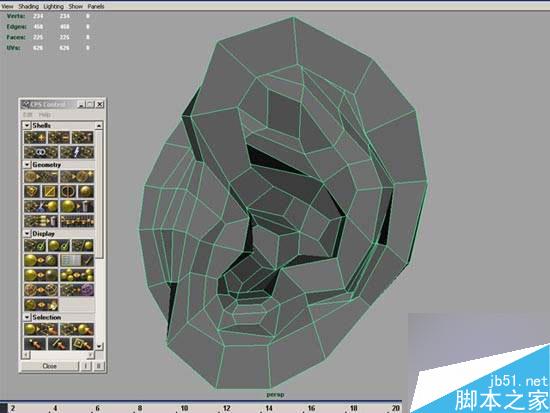This screenshot has height=413, width=550.
Task: Click frame 16 on the timeline
Action: [311, 408]
